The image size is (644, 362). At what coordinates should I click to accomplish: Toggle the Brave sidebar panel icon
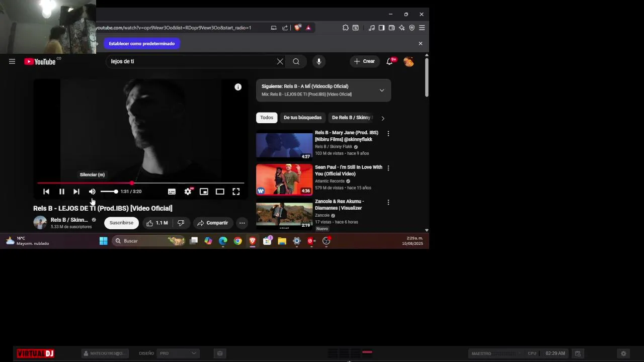point(381,28)
